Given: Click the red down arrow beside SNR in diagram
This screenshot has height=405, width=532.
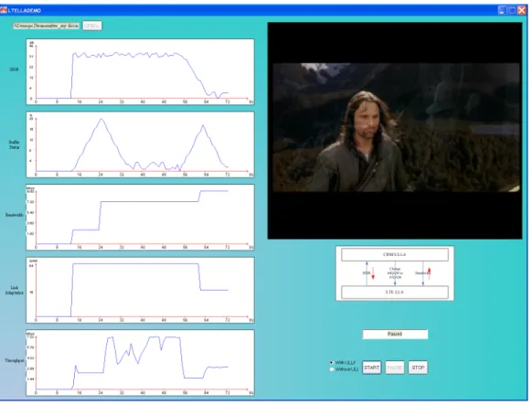Looking at the screenshot, I should (373, 273).
